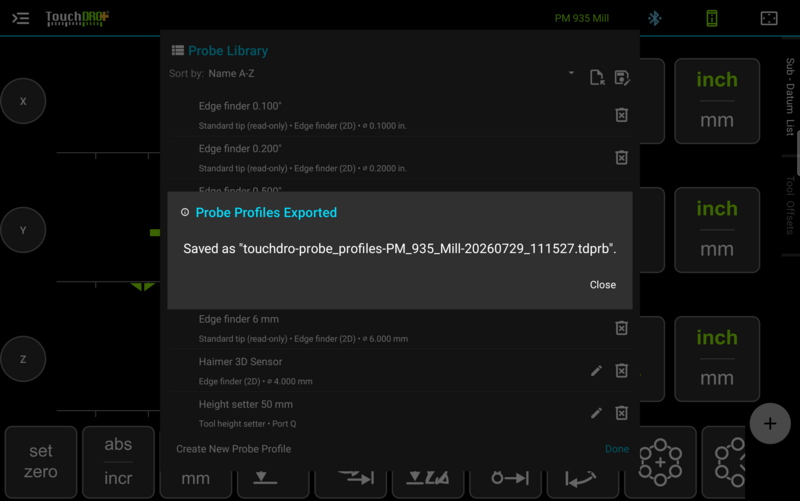
Task: Toggle inch/mm units for the Y axis
Action: point(717,230)
